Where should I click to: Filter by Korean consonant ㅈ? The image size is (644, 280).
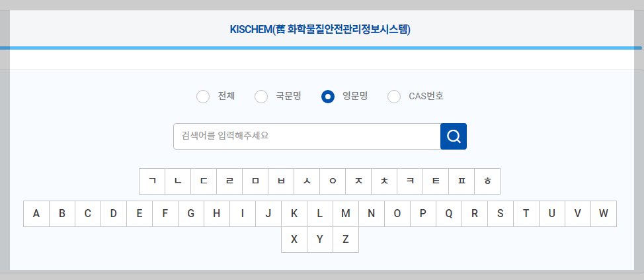[x=358, y=181]
